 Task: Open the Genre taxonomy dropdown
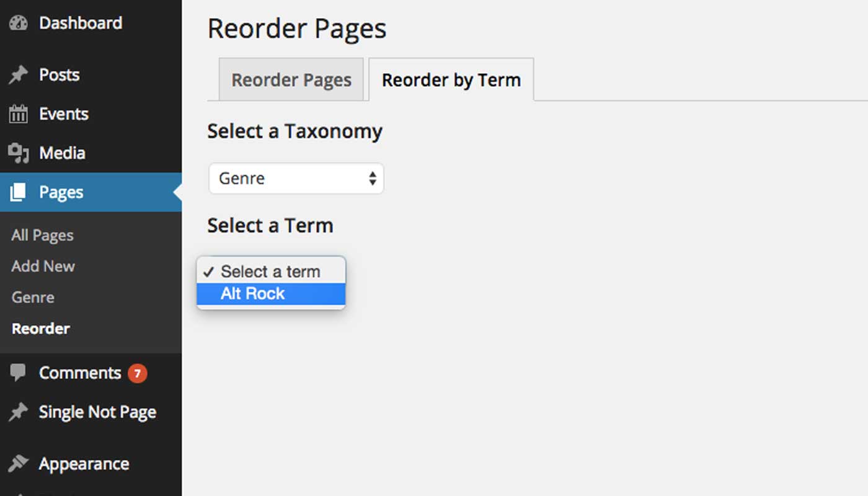[x=296, y=178]
